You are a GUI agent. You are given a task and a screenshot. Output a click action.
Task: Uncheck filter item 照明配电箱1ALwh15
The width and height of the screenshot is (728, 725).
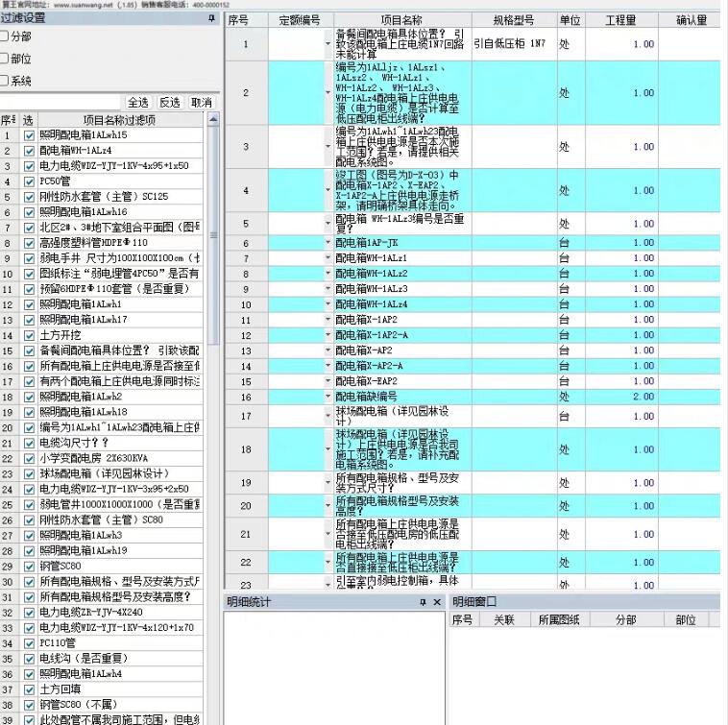pos(29,135)
